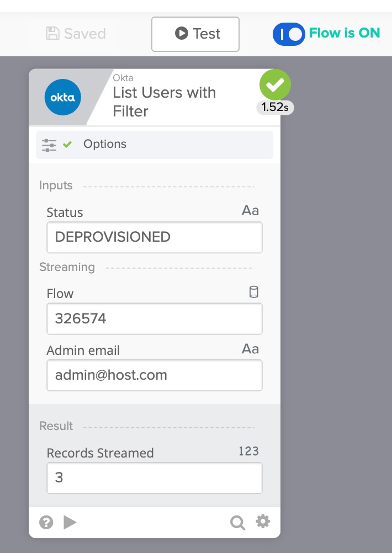Viewport: 392px width, 553px height.
Task: Click the 123 number type icon on Records Streamed
Action: pos(248,451)
